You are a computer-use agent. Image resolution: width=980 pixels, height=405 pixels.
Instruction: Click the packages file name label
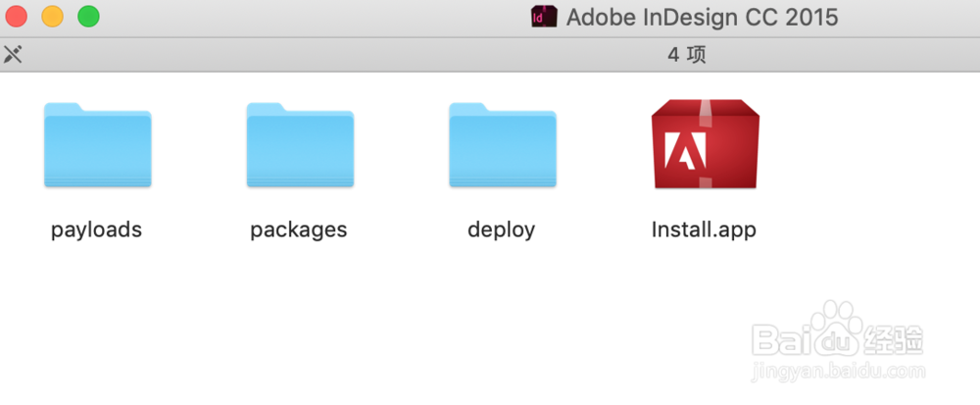[299, 230]
